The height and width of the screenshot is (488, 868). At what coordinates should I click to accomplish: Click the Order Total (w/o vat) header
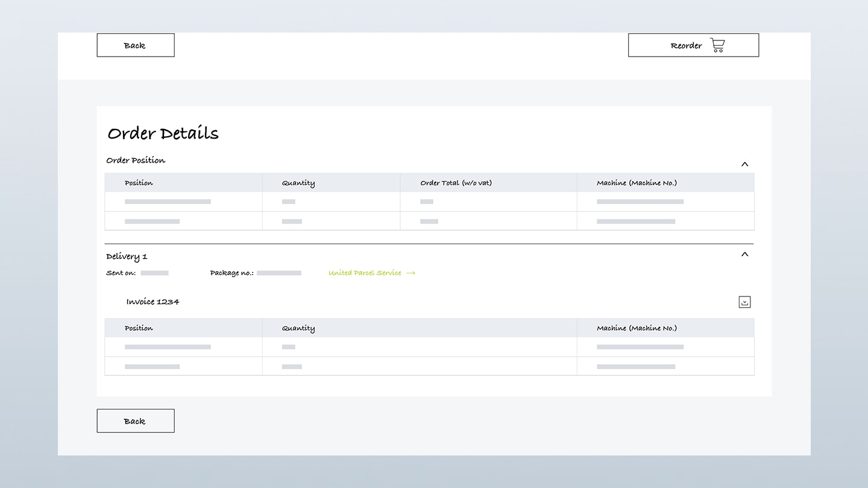tap(456, 183)
